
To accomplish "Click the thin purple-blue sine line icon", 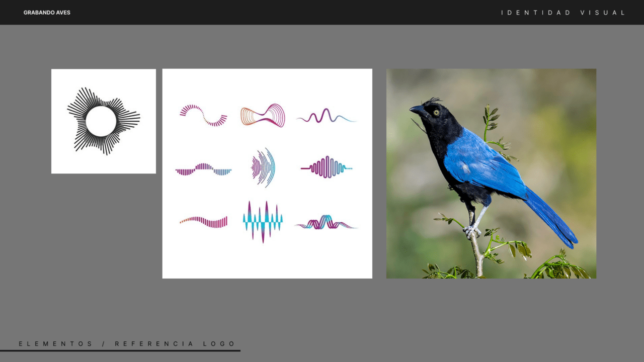I will [x=326, y=117].
